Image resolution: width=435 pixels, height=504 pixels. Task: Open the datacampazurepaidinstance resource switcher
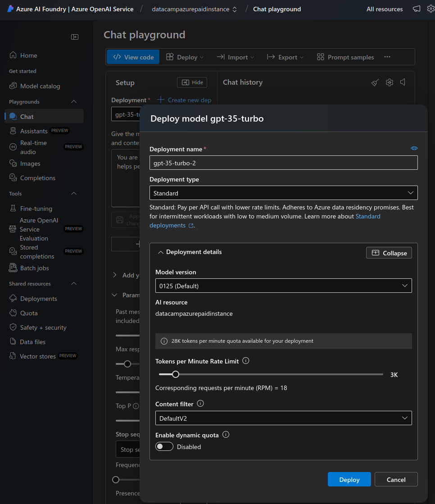[195, 9]
